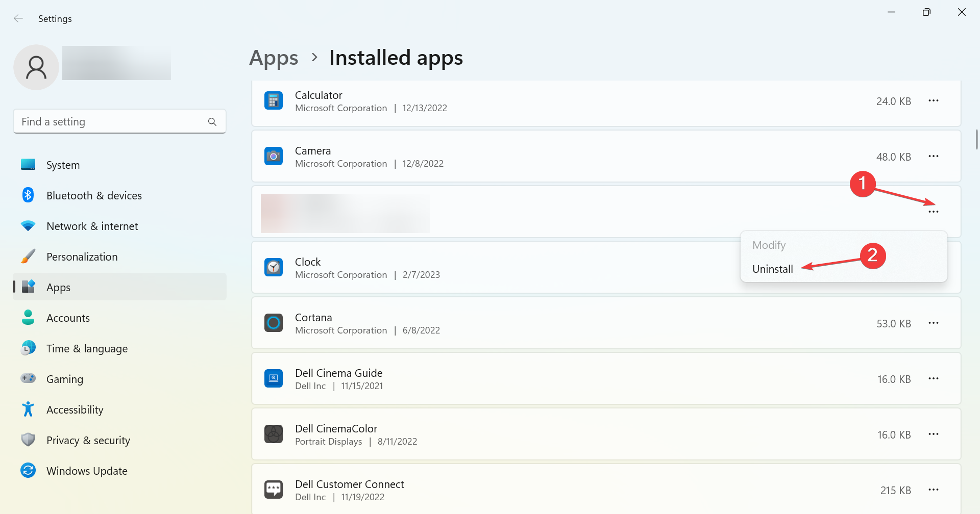980x514 pixels.
Task: Open more options for Dell Cinema Guide
Action: click(x=933, y=379)
